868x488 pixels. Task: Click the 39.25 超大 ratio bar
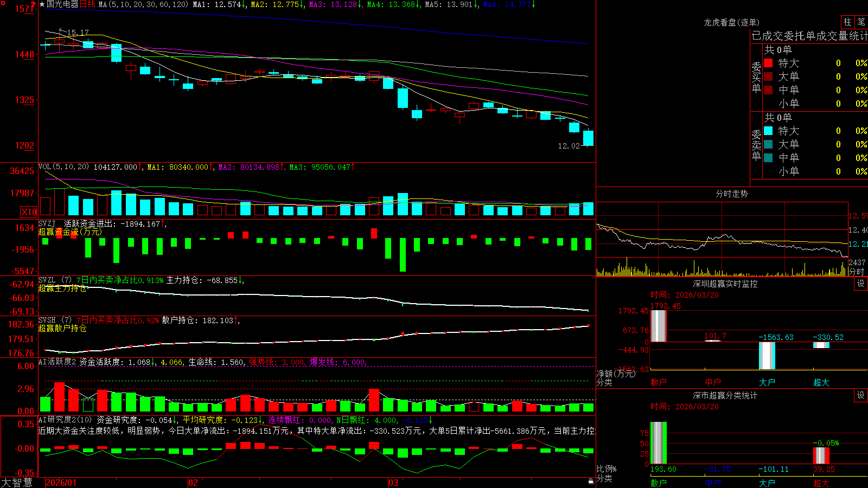pyautogui.click(x=821, y=455)
